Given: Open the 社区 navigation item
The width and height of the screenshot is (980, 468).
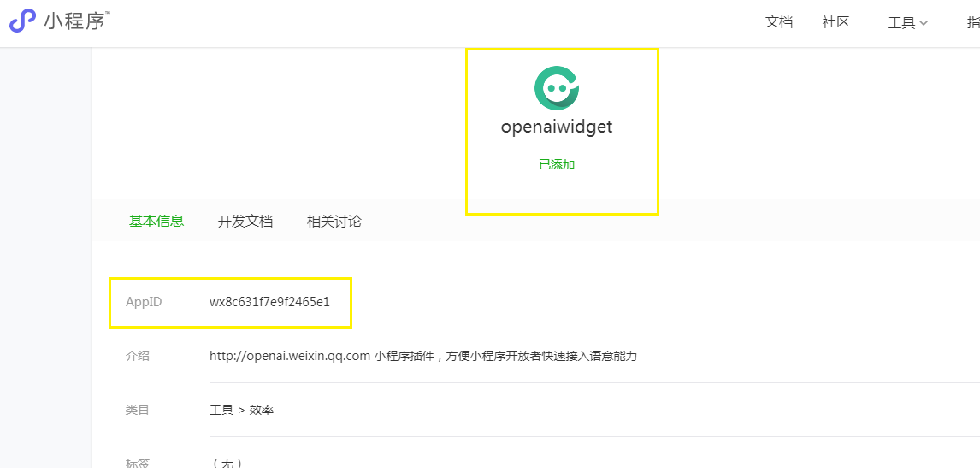Looking at the screenshot, I should [x=835, y=22].
